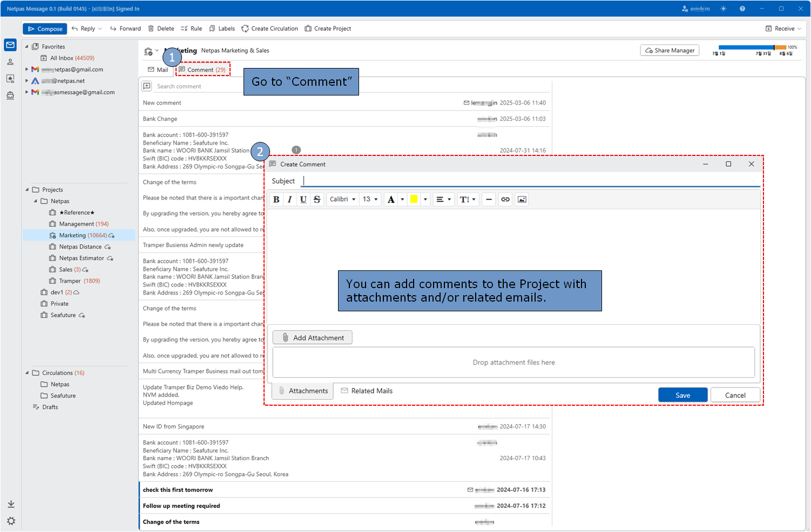This screenshot has height=532, width=811.
Task: Open the Rule toolbar item
Action: (191, 29)
